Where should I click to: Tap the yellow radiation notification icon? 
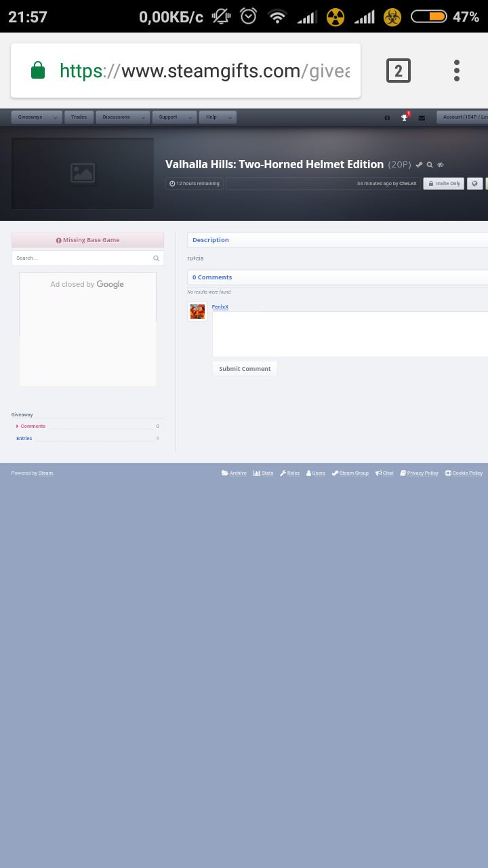pyautogui.click(x=335, y=17)
